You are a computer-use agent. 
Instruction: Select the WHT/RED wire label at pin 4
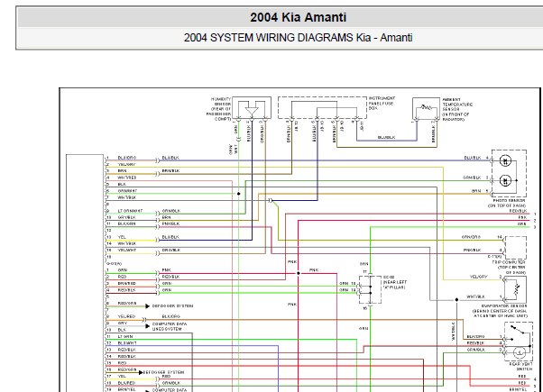click(127, 178)
